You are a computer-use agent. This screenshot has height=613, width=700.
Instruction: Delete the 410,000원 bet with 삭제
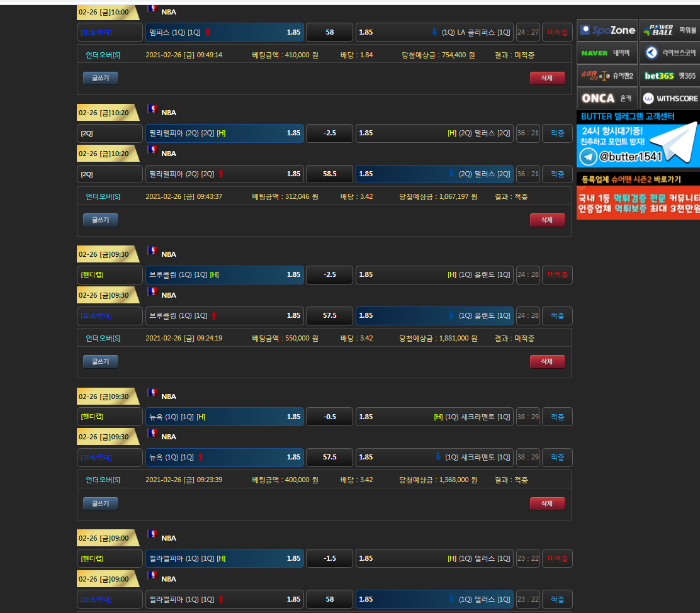click(x=547, y=78)
